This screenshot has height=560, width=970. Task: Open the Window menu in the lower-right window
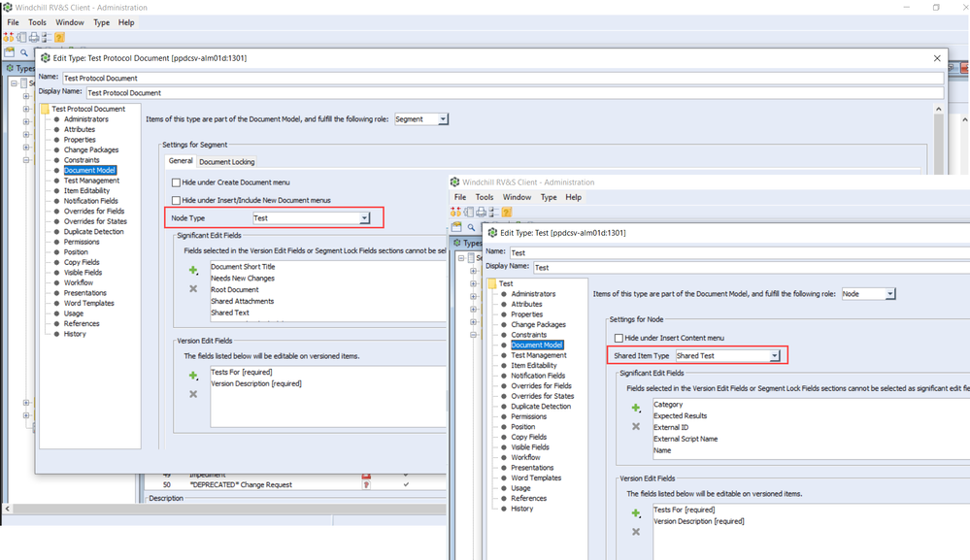pyautogui.click(x=518, y=197)
